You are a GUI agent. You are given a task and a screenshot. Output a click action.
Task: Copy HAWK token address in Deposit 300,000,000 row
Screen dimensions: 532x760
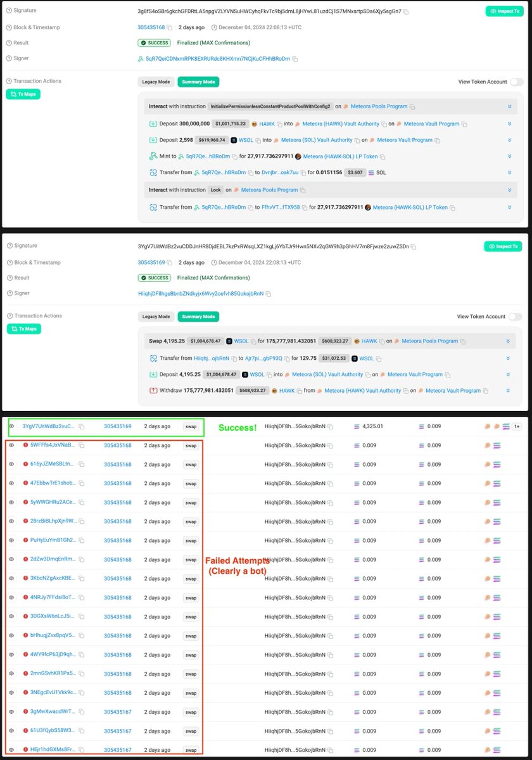coord(279,124)
